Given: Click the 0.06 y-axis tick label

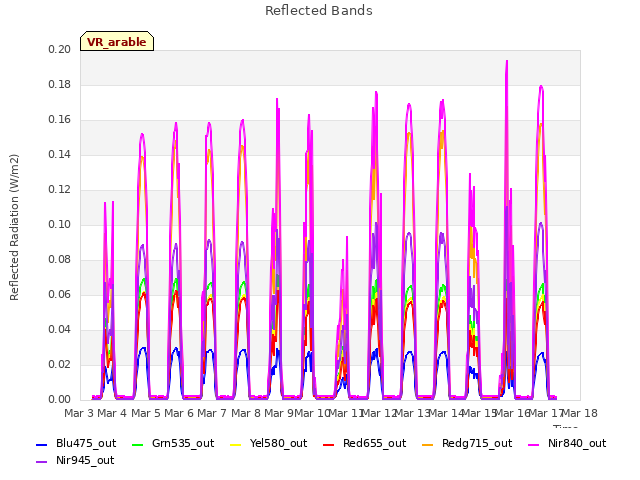Looking at the screenshot, I should tap(60, 294).
